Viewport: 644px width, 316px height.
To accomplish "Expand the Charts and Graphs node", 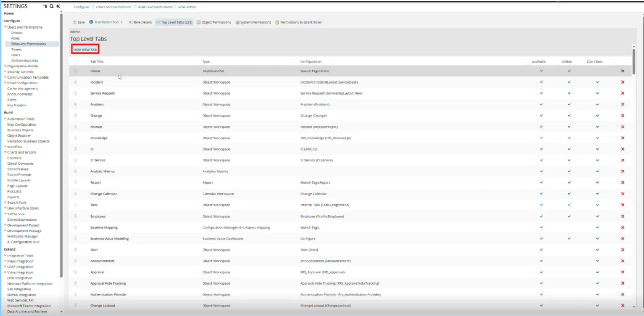I will point(5,152).
